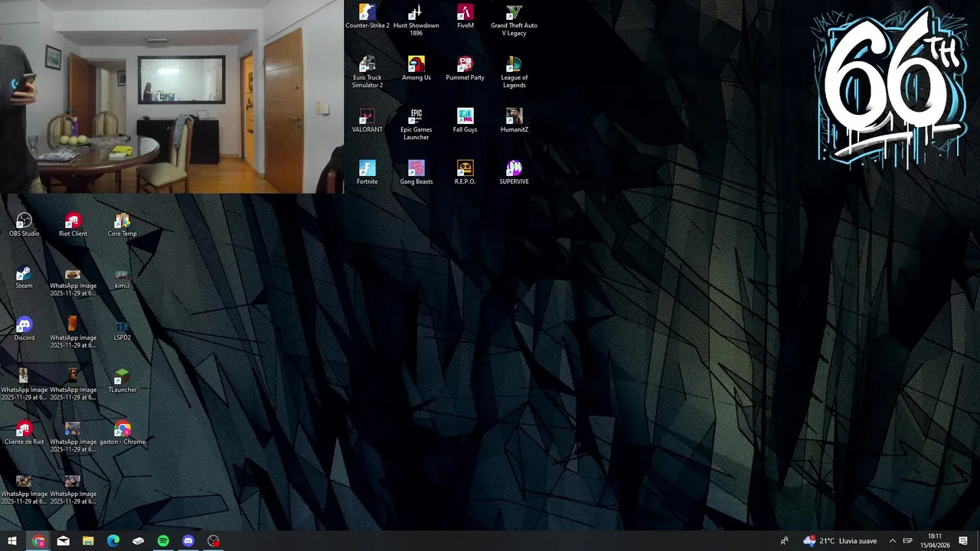
Task: Click the Steam desktop icon
Action: (24, 277)
